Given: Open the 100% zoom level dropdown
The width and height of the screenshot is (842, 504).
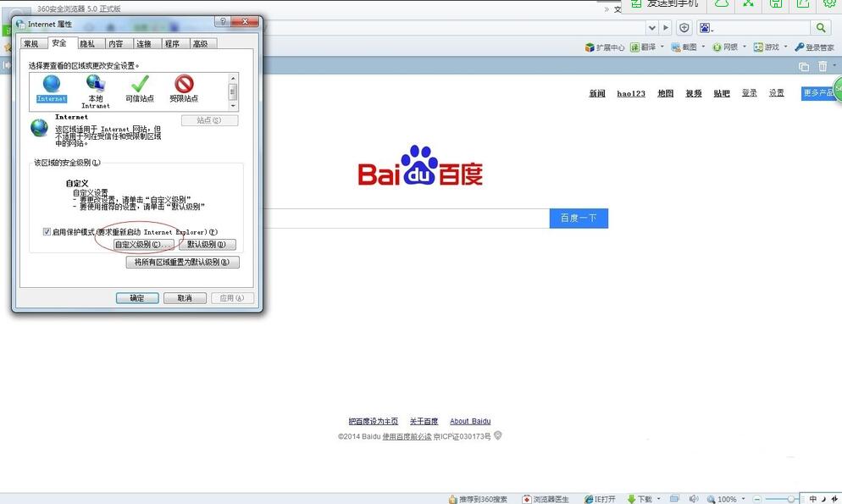Looking at the screenshot, I should 743,499.
